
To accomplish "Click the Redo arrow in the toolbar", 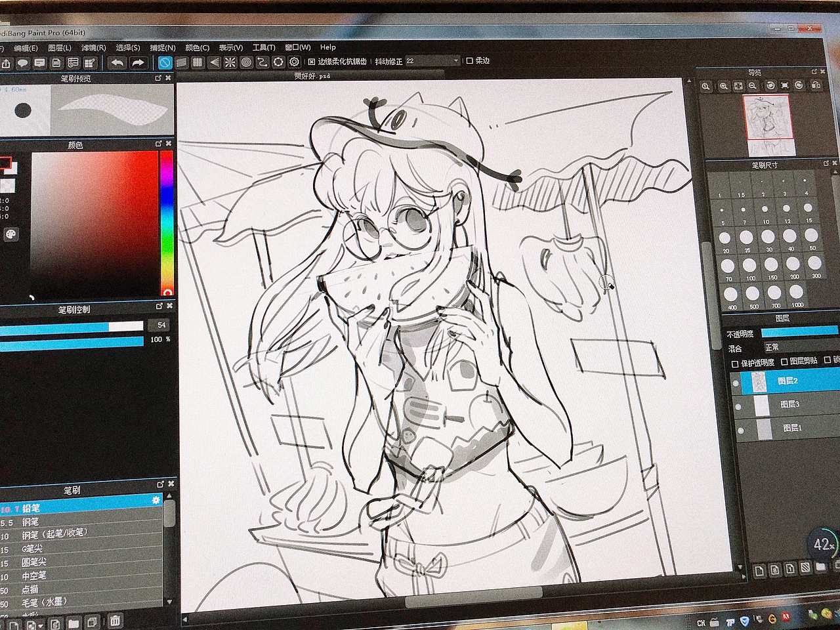I will (x=138, y=63).
